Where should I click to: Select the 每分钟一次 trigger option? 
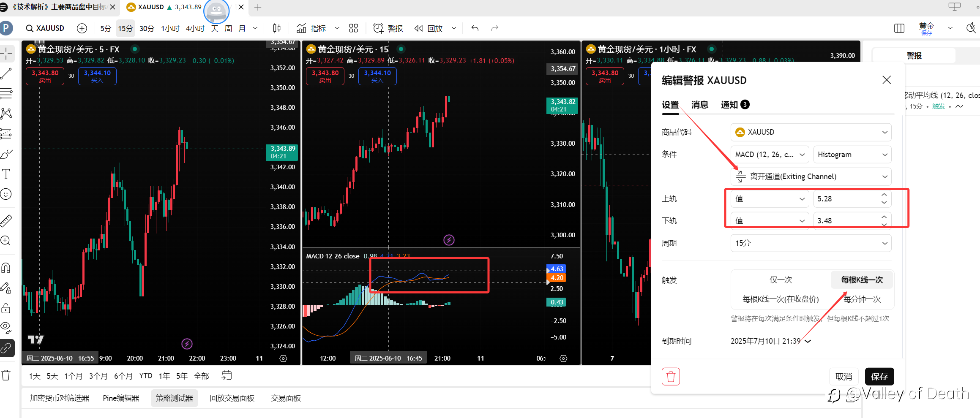click(862, 299)
